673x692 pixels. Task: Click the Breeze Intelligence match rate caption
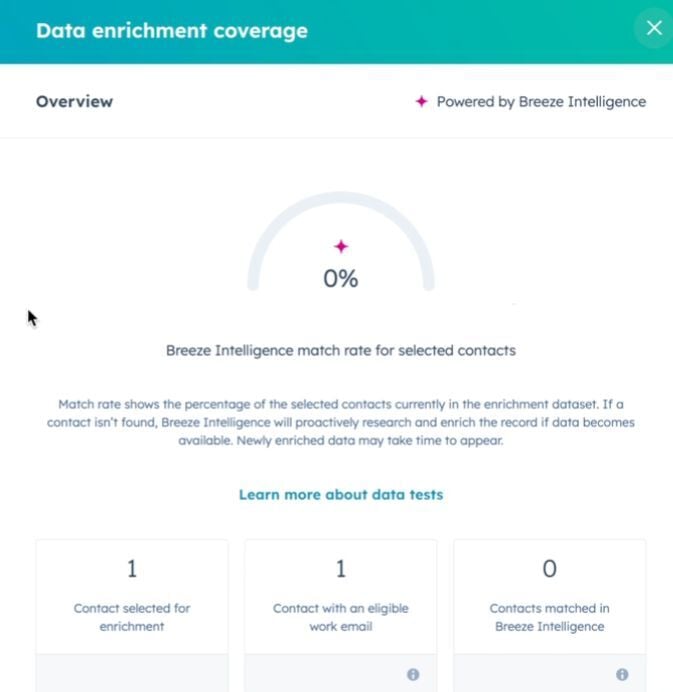pyautogui.click(x=341, y=350)
